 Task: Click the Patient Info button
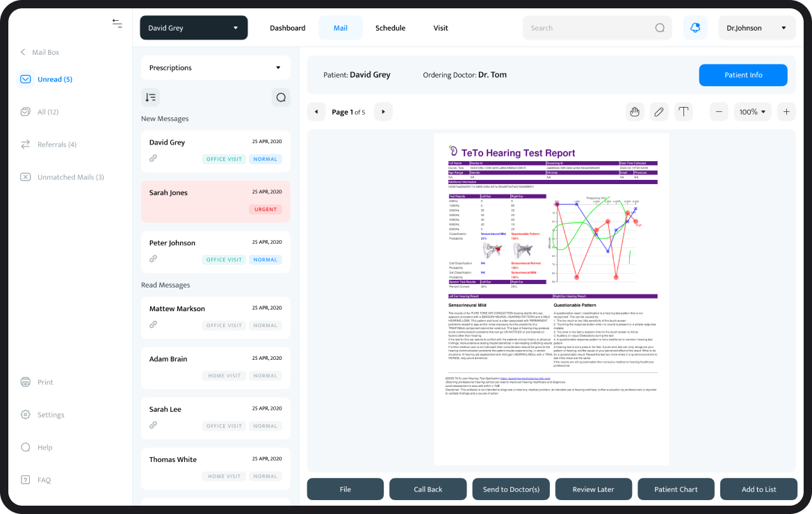[743, 75]
